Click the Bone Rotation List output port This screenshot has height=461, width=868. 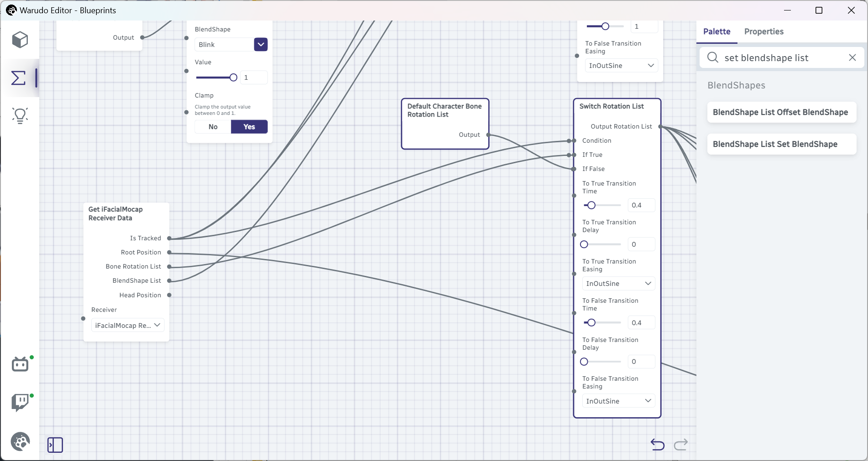click(x=169, y=266)
